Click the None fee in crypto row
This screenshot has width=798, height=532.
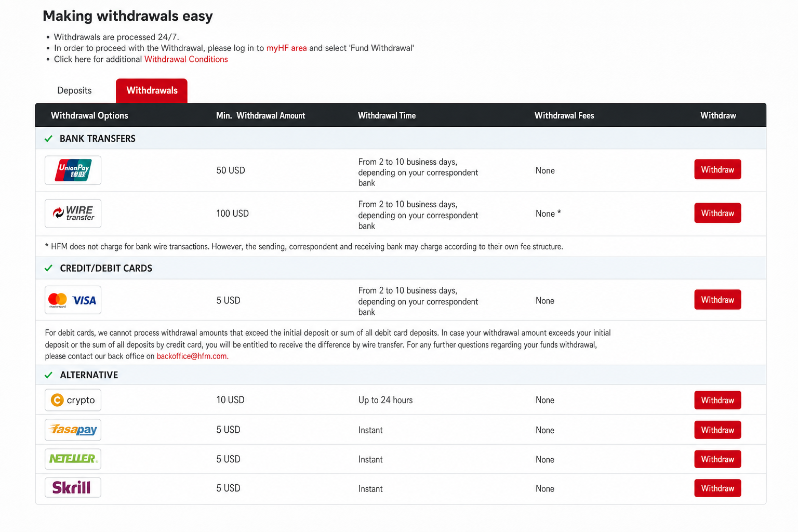click(545, 400)
